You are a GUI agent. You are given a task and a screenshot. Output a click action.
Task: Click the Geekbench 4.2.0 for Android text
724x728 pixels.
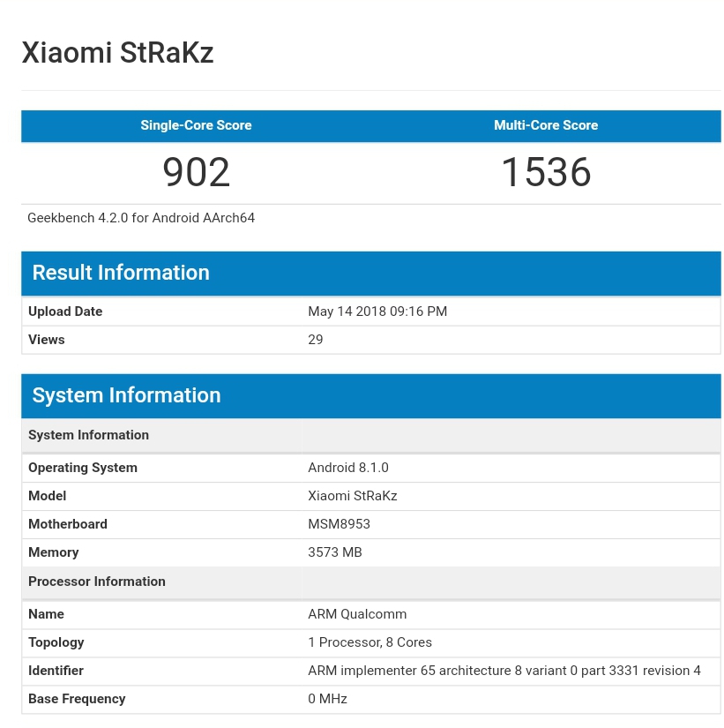coord(141,218)
